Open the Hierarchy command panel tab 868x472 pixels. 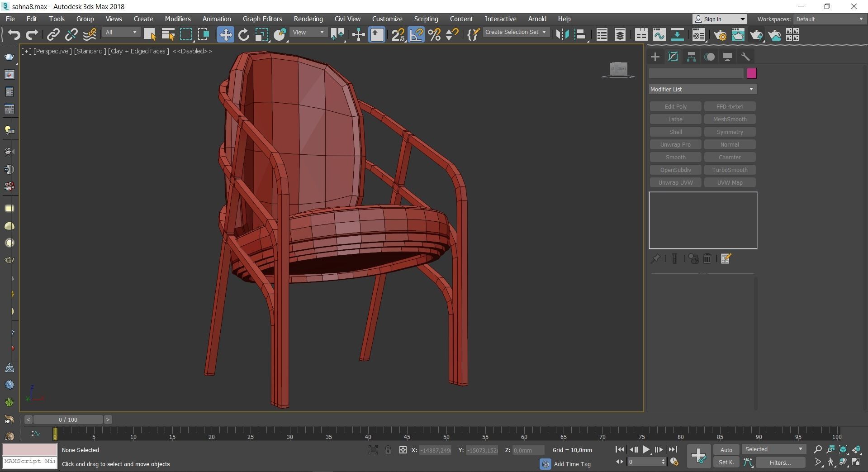pyautogui.click(x=691, y=57)
